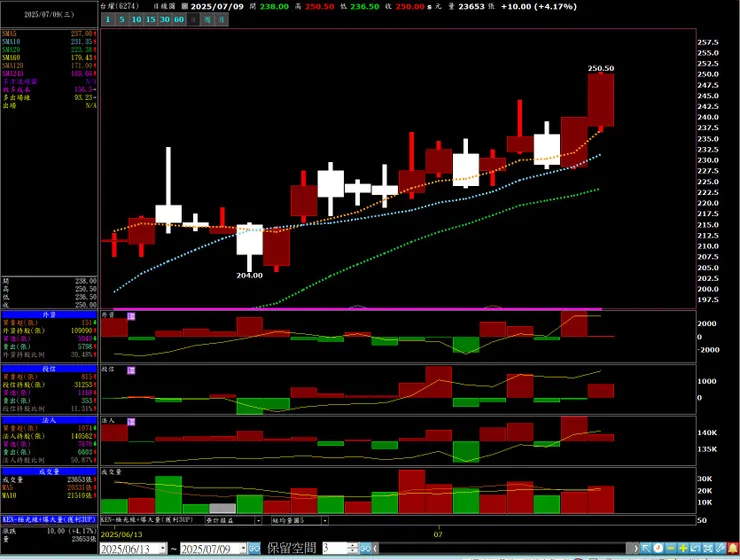Click the 台燿(6274) stock name label

(x=119, y=7)
